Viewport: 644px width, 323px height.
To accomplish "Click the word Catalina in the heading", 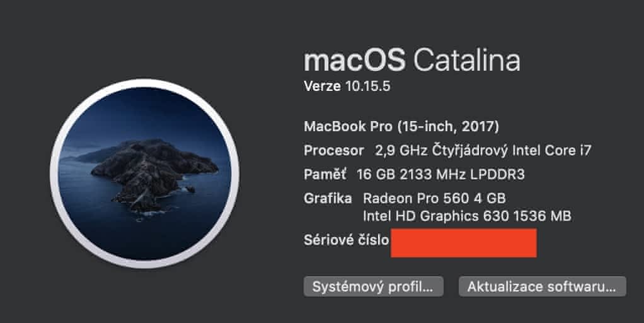I will pyautogui.click(x=467, y=61).
